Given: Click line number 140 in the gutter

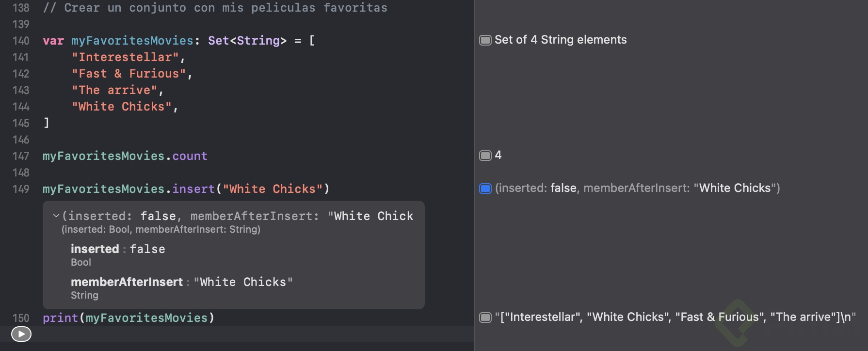Looking at the screenshot, I should pyautogui.click(x=21, y=41).
